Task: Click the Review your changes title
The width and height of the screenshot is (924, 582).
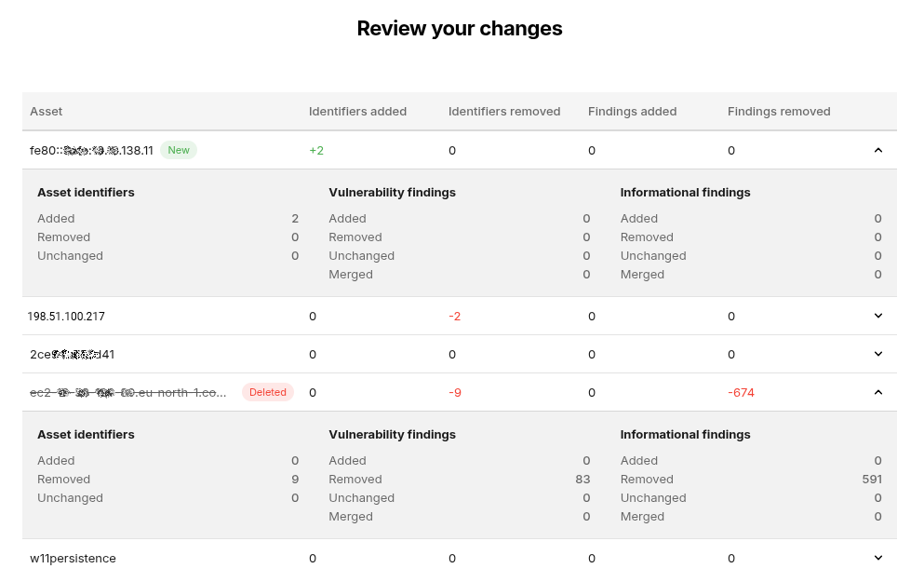Action: pyautogui.click(x=459, y=28)
